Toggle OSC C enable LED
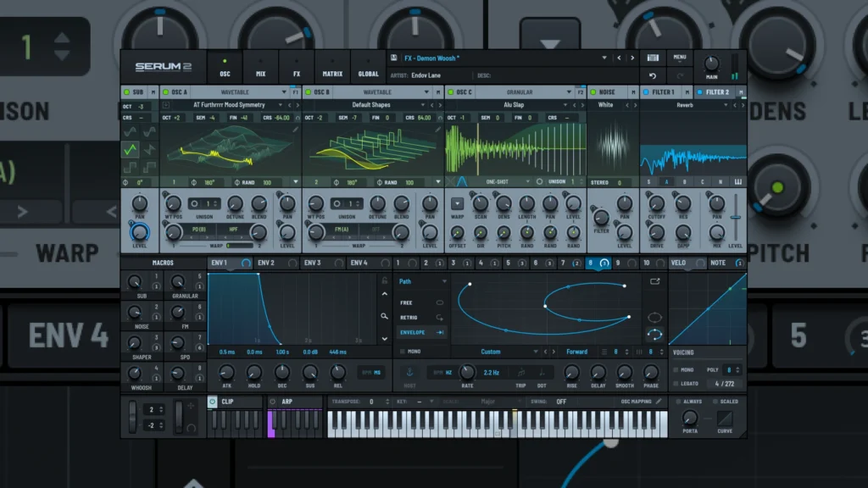This screenshot has width=868, height=488. coord(450,91)
